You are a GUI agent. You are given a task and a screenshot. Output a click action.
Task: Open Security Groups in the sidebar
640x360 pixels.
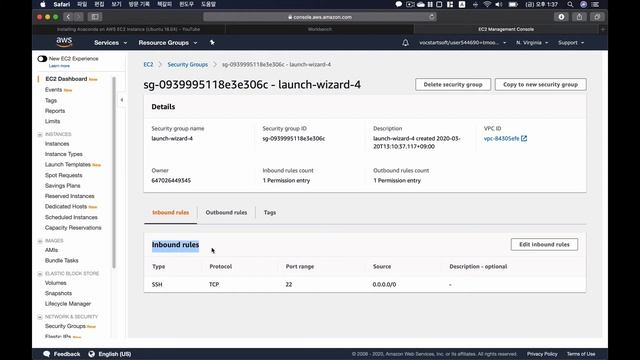click(x=65, y=326)
